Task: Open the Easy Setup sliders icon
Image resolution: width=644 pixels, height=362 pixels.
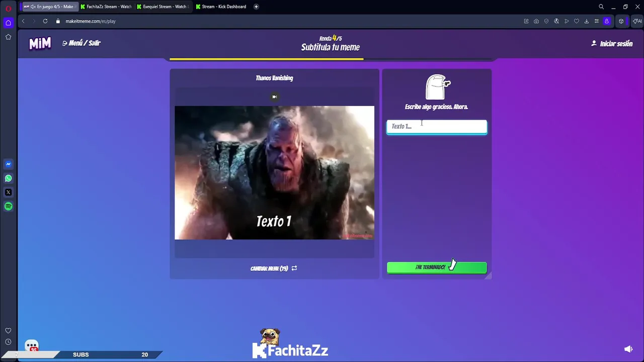Action: tap(597, 21)
